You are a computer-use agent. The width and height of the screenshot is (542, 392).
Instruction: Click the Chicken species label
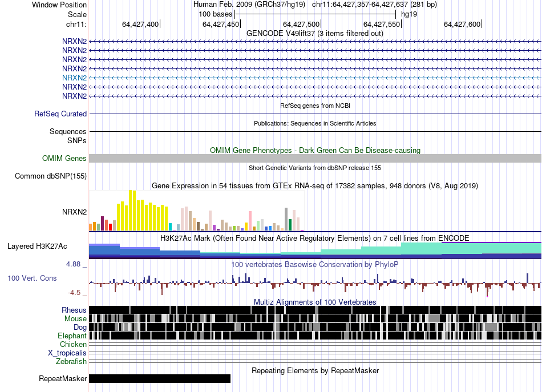[x=73, y=344]
